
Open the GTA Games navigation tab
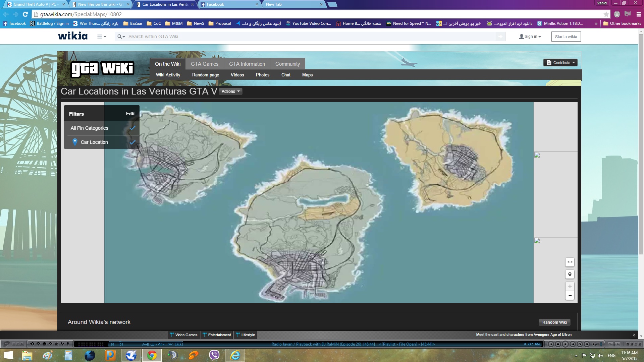coord(205,64)
